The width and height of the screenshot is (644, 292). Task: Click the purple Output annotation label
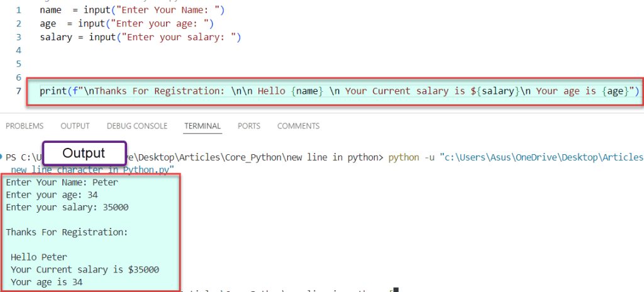[84, 154]
